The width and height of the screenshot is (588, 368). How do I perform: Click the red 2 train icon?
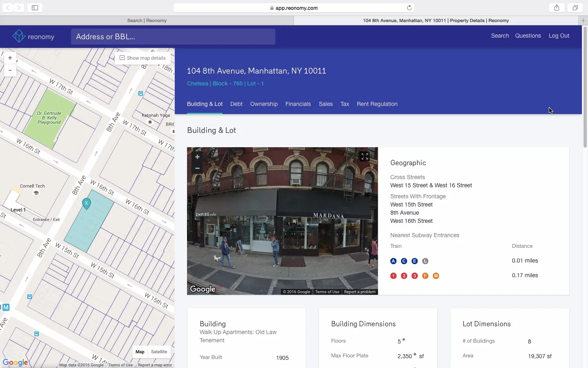404,276
